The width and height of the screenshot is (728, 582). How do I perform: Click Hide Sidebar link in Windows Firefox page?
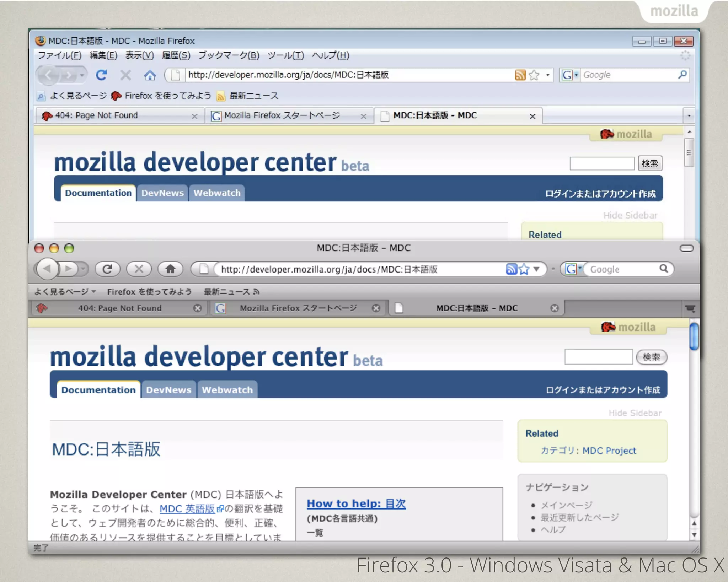click(630, 215)
